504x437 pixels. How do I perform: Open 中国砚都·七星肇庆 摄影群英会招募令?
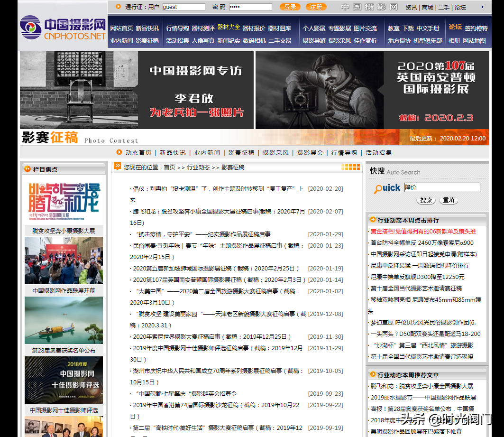click(x=185, y=394)
